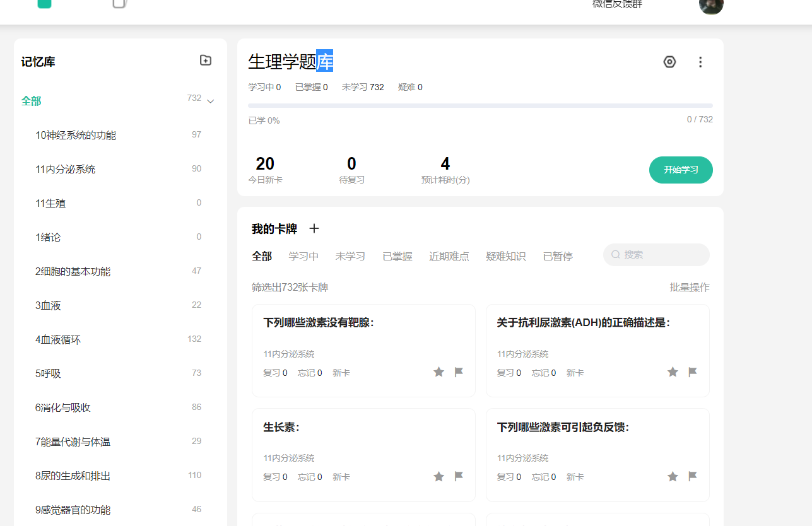
Task: Click the 已学 0% label
Action: click(x=264, y=120)
